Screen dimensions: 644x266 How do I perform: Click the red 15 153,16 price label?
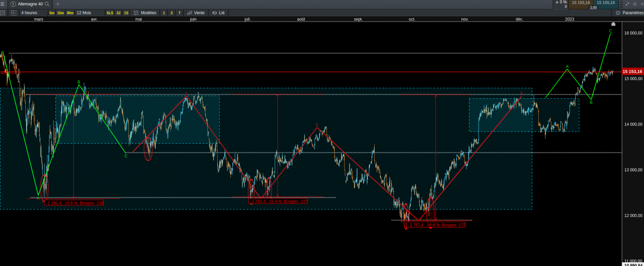633,72
